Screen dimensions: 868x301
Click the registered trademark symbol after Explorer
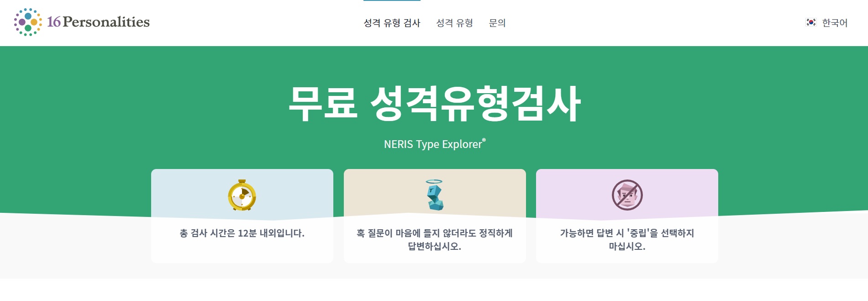[485, 139]
